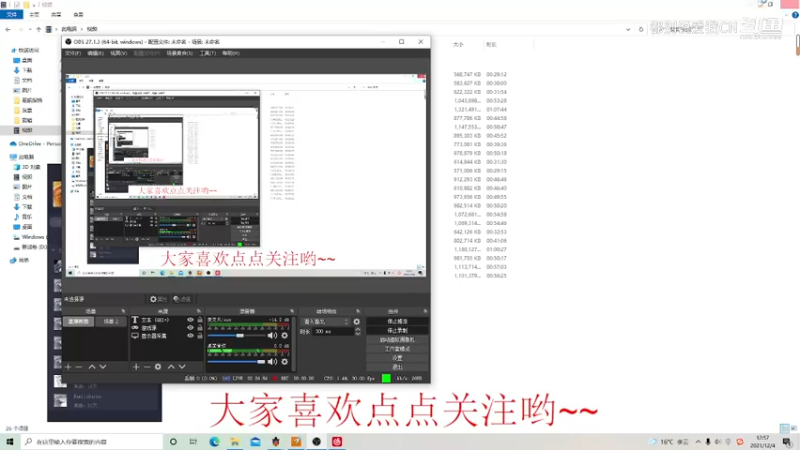This screenshot has height=450, width=800.
Task: Open the scene transition type dropdown
Action: click(x=325, y=322)
